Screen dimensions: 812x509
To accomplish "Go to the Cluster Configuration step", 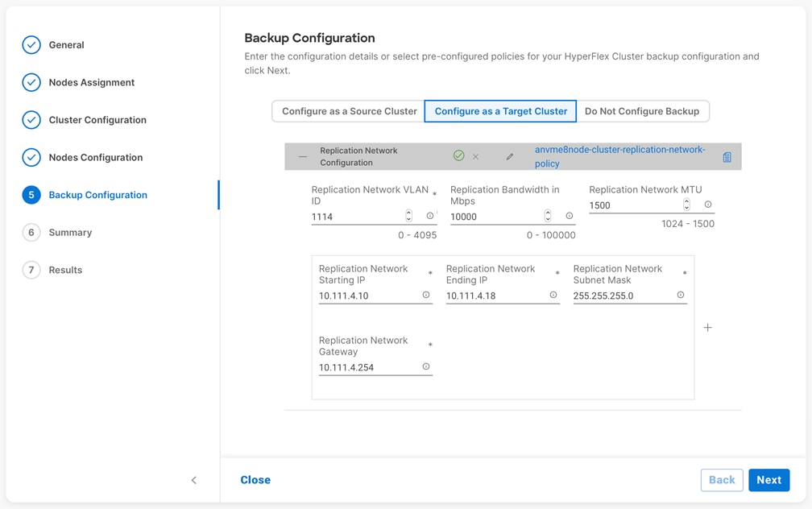I will (97, 120).
